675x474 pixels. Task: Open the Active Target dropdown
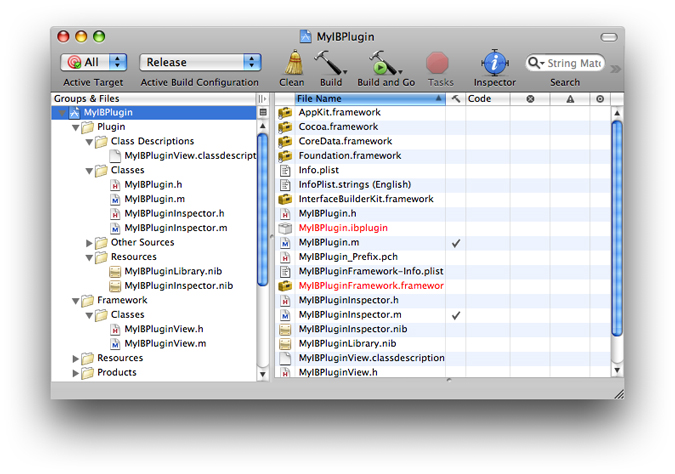point(94,63)
